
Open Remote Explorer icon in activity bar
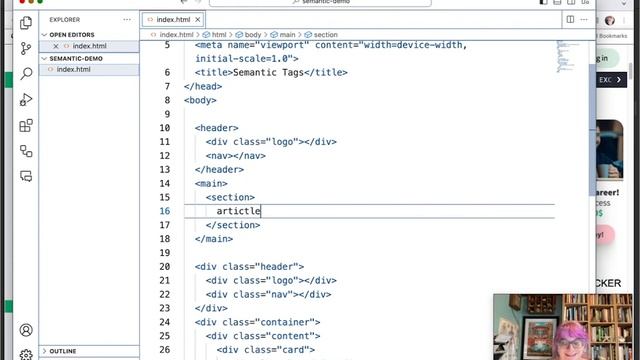coord(26,151)
